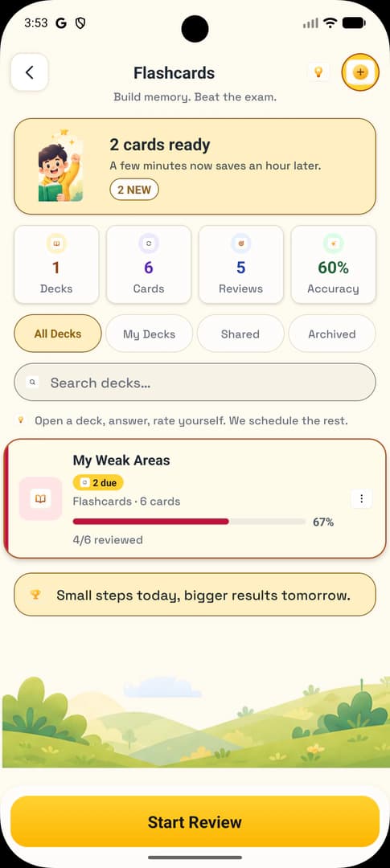Select the All Decks filter
The image size is (390, 868).
[x=58, y=334]
